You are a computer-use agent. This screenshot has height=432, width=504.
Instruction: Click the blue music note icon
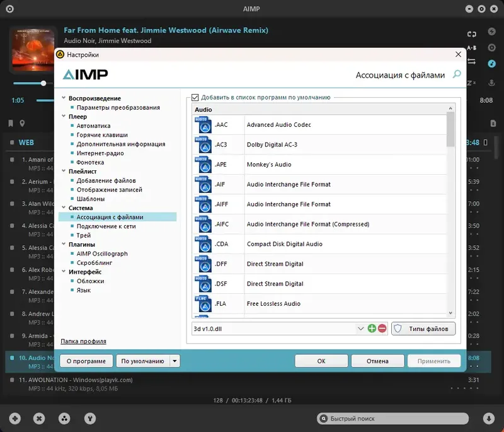point(491,63)
